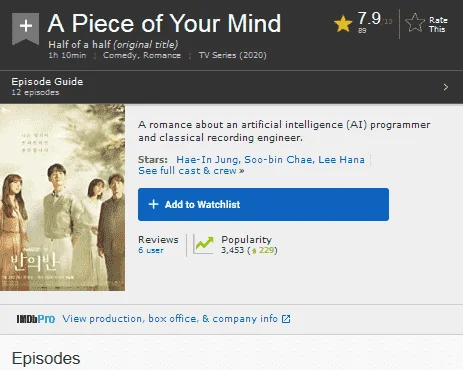
Task: Open the 6 user reviews link
Action: click(151, 250)
